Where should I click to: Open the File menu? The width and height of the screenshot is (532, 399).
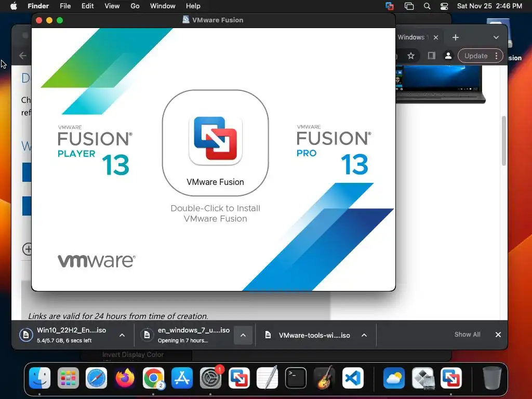tap(65, 6)
